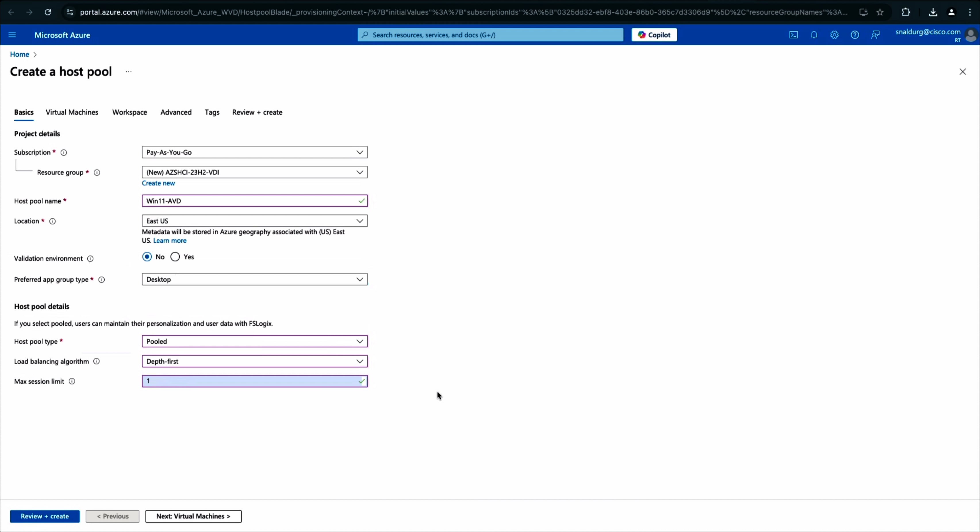Open the Load balancing algorithm dropdown
Screen dimensions: 980x532
coord(254,361)
